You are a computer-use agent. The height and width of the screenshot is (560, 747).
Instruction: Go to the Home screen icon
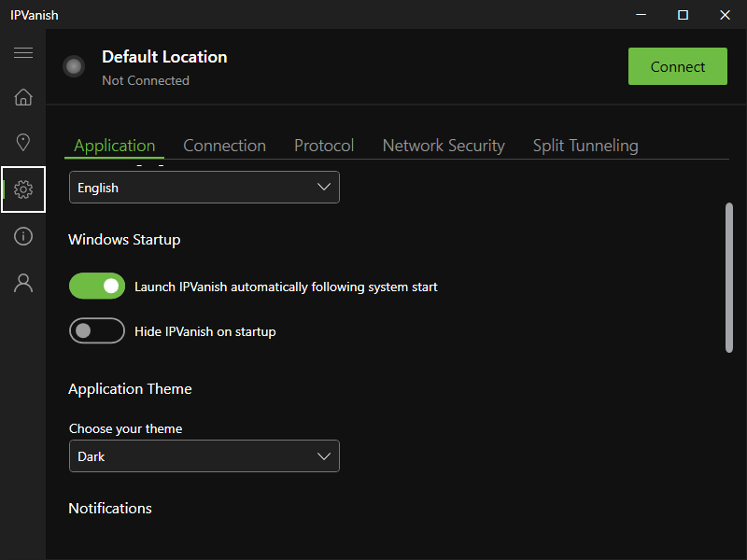pyautogui.click(x=22, y=97)
